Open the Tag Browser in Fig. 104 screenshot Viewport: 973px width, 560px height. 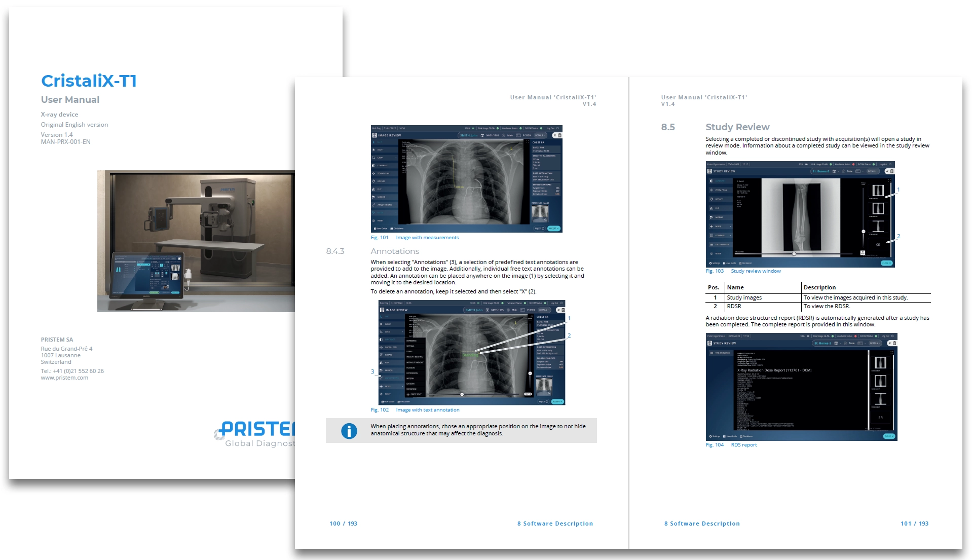(x=721, y=353)
